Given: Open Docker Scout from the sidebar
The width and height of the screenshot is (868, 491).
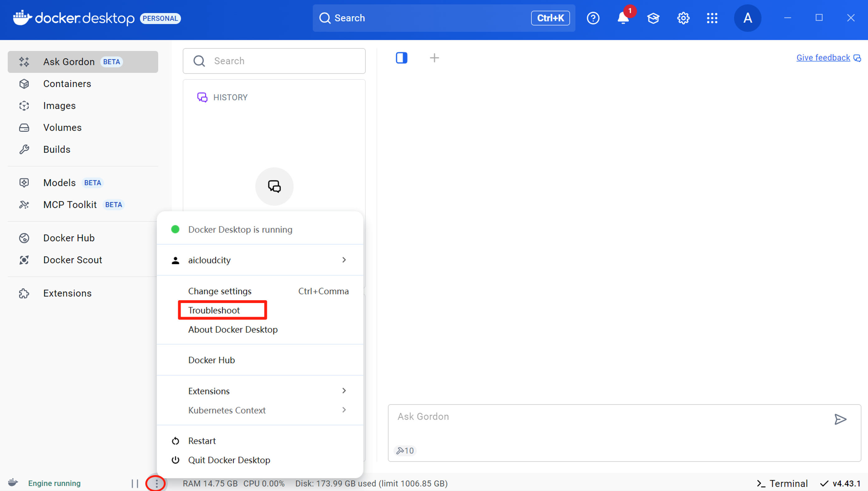Looking at the screenshot, I should pos(73,260).
